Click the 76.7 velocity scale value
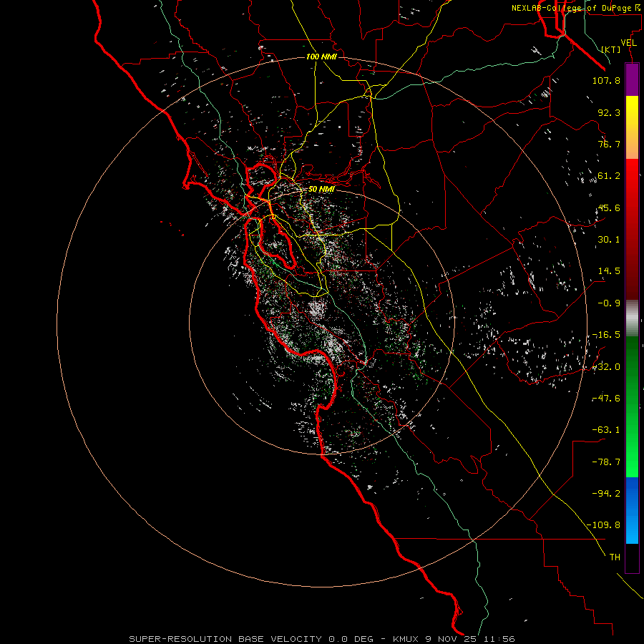 pyautogui.click(x=609, y=144)
